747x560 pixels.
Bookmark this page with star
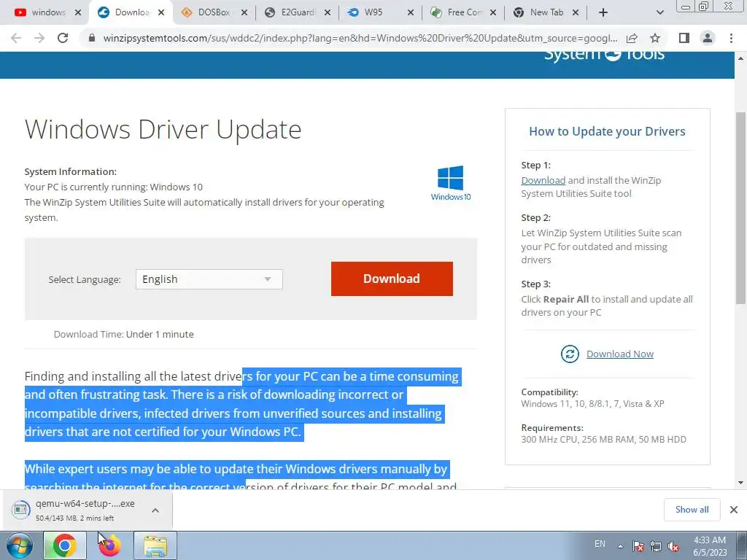[x=655, y=38]
